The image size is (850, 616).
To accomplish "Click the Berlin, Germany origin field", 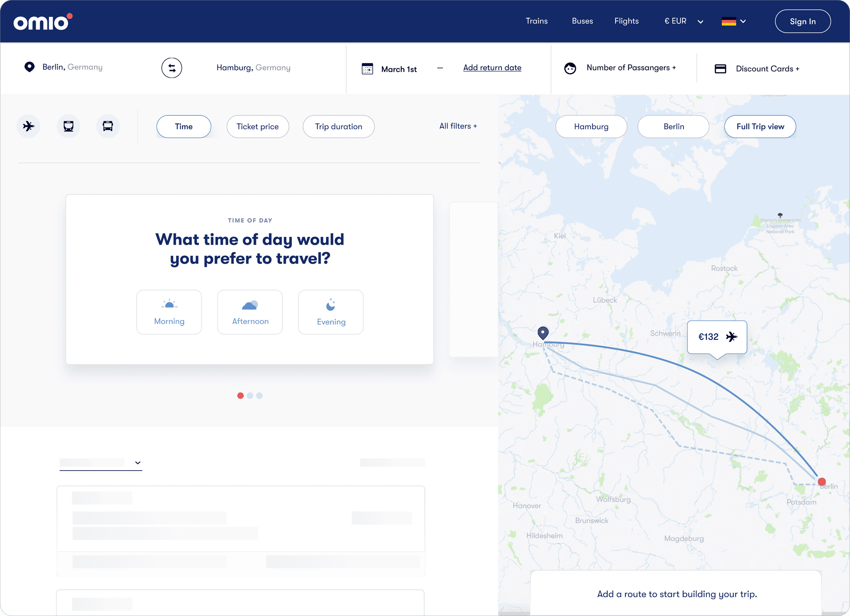I will click(72, 67).
